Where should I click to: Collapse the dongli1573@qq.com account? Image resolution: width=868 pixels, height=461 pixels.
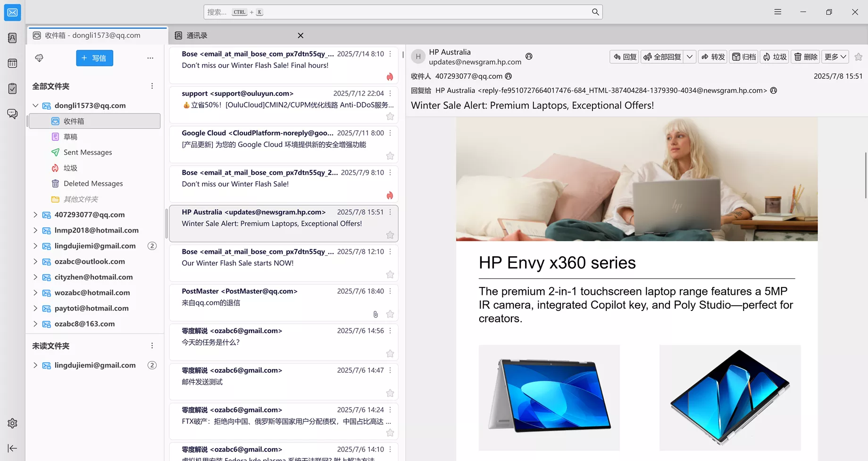pos(35,105)
